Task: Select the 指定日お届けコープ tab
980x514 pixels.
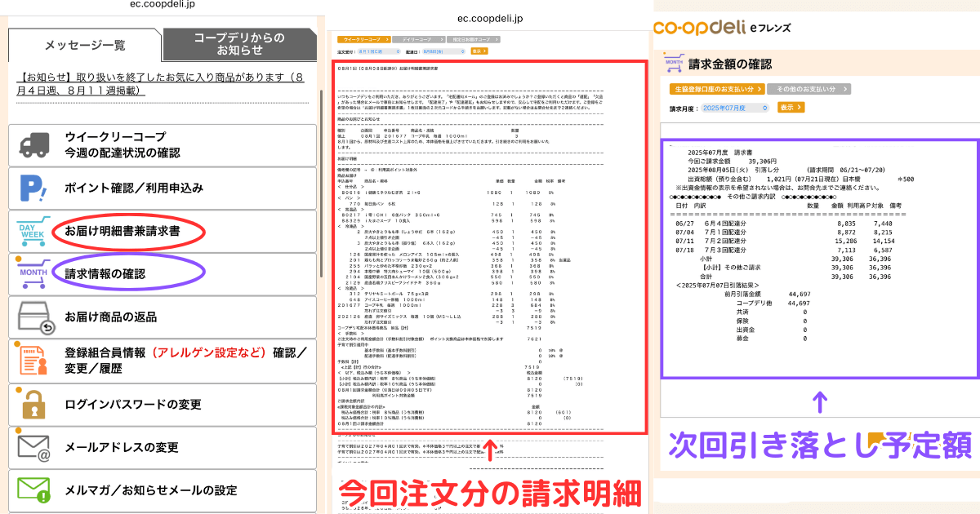Action: point(472,38)
